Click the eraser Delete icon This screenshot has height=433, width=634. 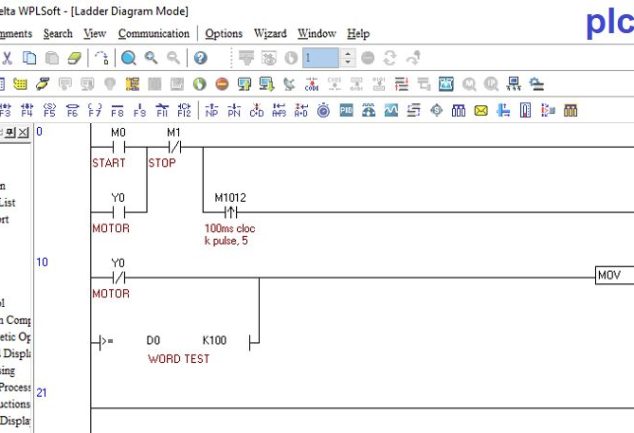coord(74,58)
